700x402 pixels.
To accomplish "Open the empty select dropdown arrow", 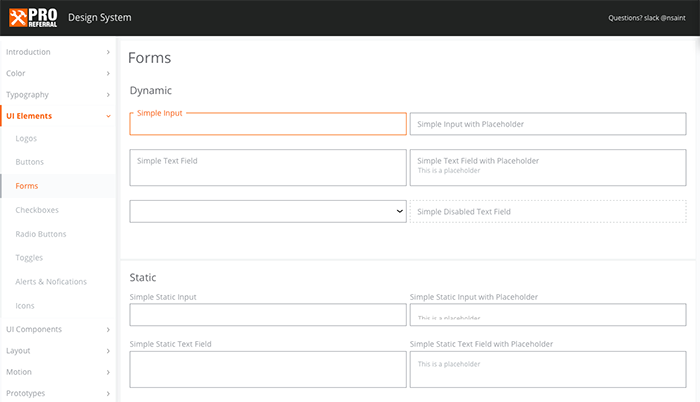I will click(400, 211).
